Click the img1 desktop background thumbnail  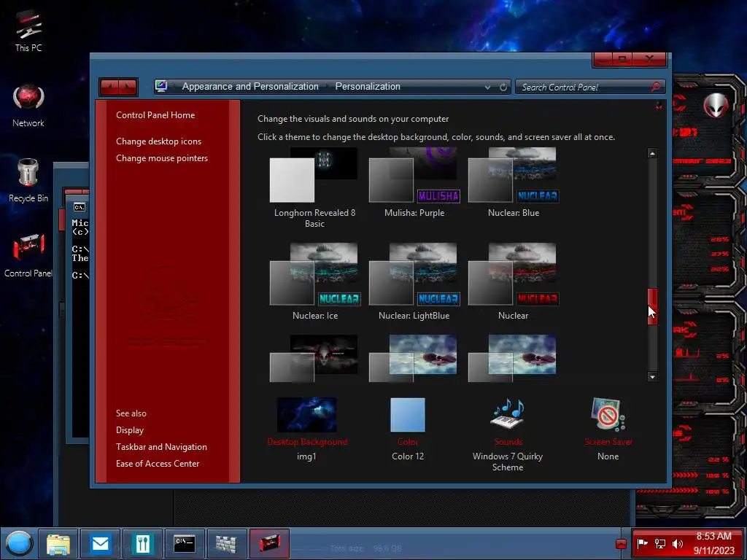tap(307, 415)
